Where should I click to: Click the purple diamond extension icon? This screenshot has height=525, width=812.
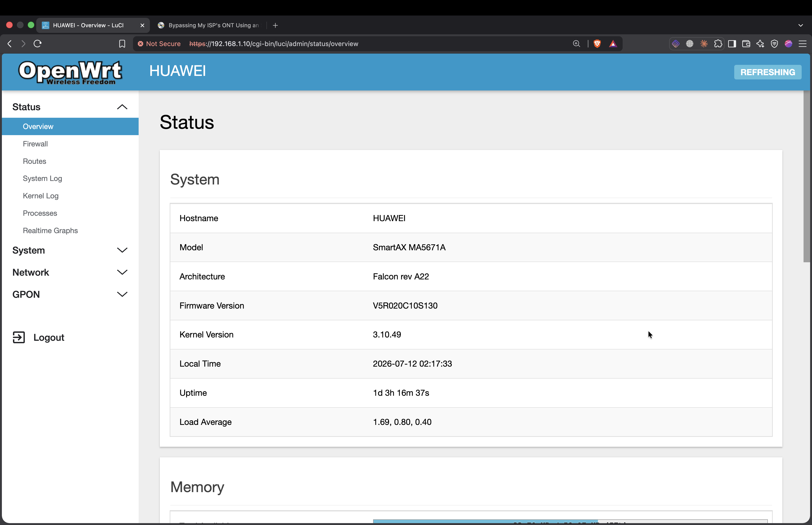coord(676,44)
